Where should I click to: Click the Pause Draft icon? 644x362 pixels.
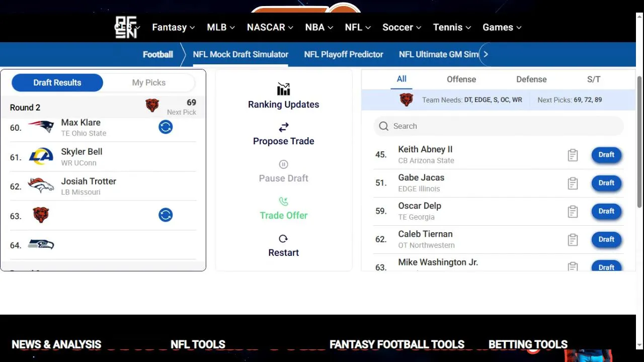tap(283, 164)
